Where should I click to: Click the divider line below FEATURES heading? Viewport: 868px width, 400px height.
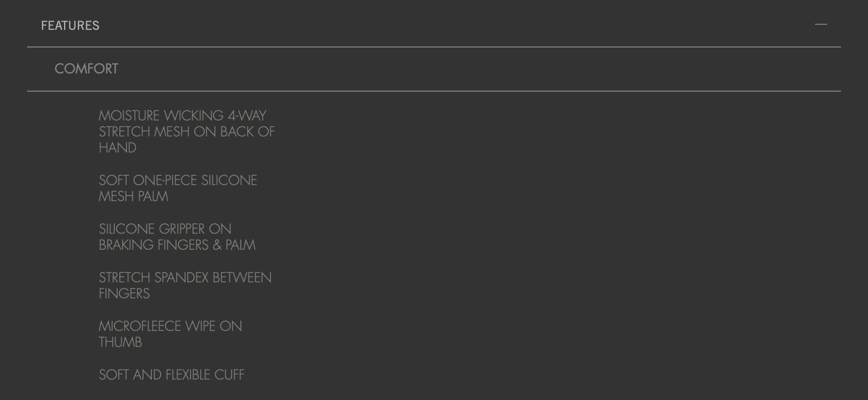point(434,47)
